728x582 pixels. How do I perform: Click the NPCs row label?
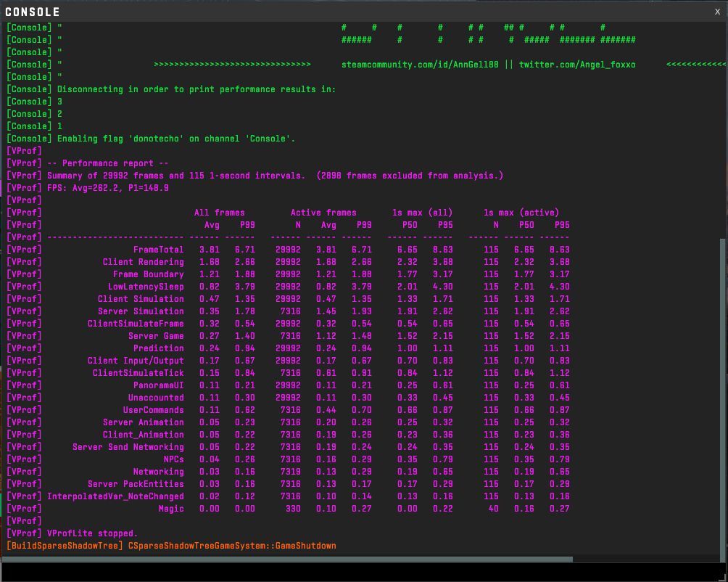pos(173,459)
